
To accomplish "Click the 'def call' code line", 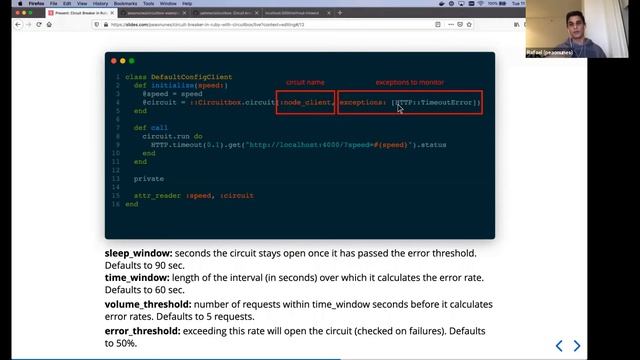I will point(151,128).
